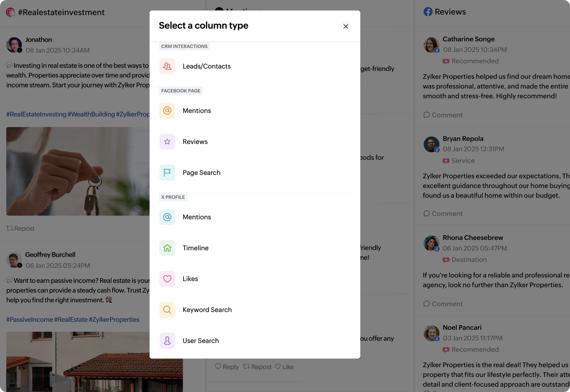Pick the Facebook Page Mentions icon
This screenshot has height=392, width=570.
click(x=167, y=111)
